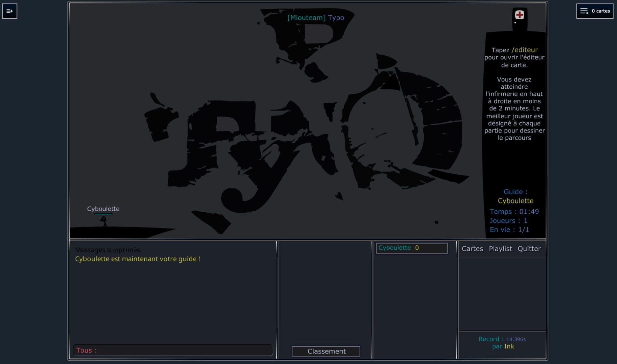
Task: Click the Cyboulette name label above the character
Action: 103,209
